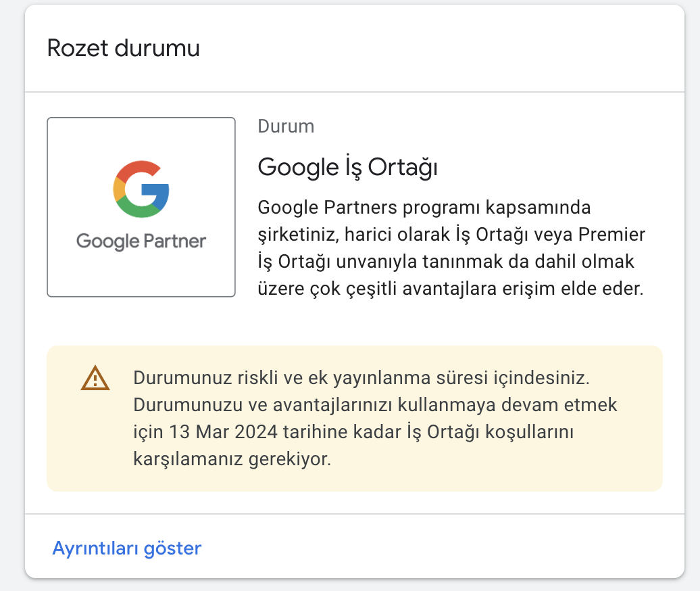Select the Rozet durumu heading
This screenshot has height=591, width=700.
tap(123, 48)
